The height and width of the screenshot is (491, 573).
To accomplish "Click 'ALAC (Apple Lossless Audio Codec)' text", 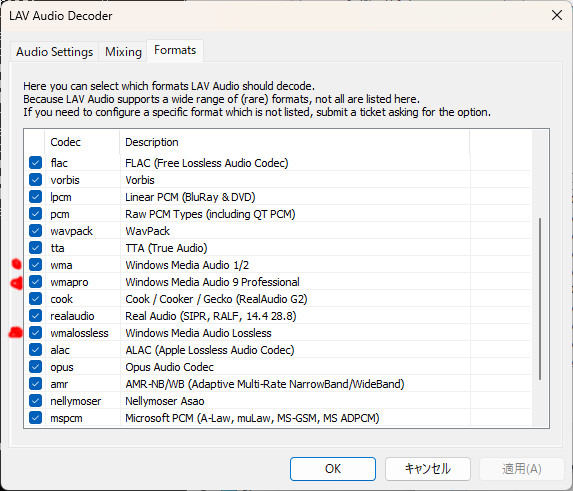I will point(210,350).
